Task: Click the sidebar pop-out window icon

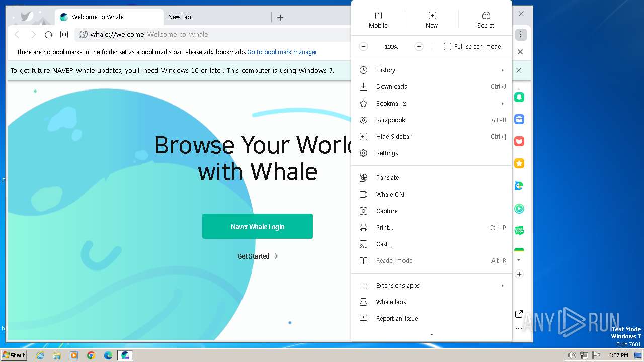Action: (x=519, y=314)
